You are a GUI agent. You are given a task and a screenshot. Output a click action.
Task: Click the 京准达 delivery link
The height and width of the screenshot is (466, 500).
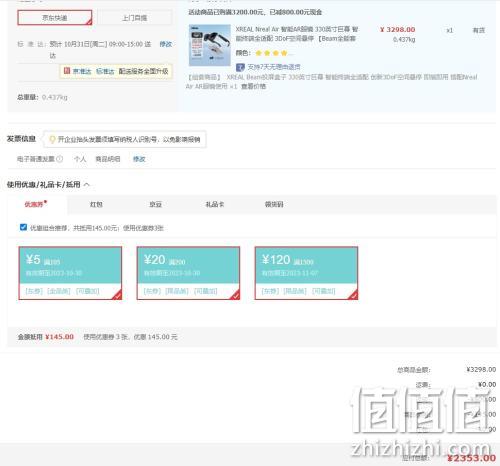82,71
